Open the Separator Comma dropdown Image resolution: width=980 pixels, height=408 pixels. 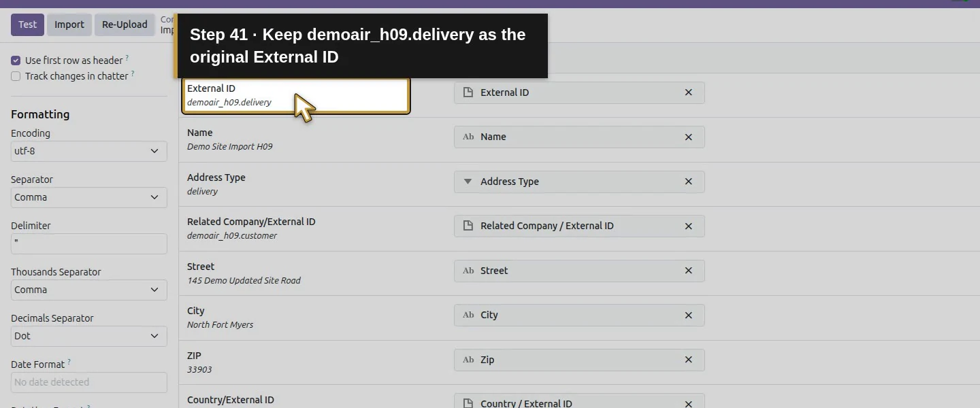coord(89,197)
